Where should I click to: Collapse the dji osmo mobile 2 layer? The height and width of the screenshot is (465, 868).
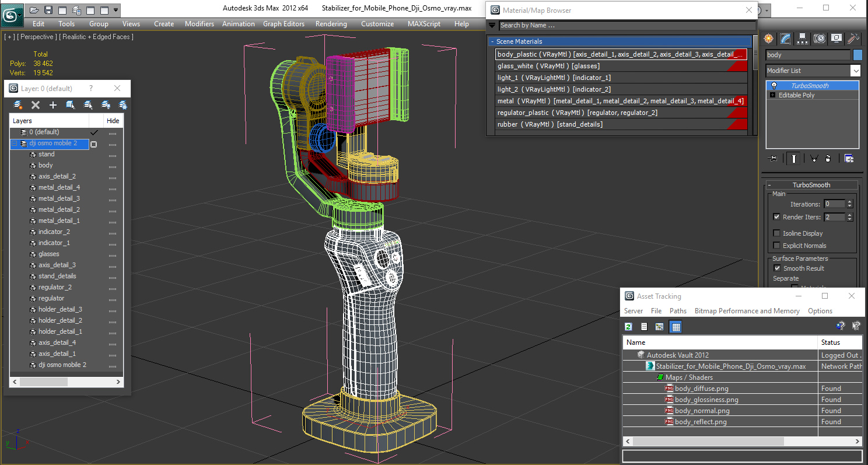[x=15, y=144]
